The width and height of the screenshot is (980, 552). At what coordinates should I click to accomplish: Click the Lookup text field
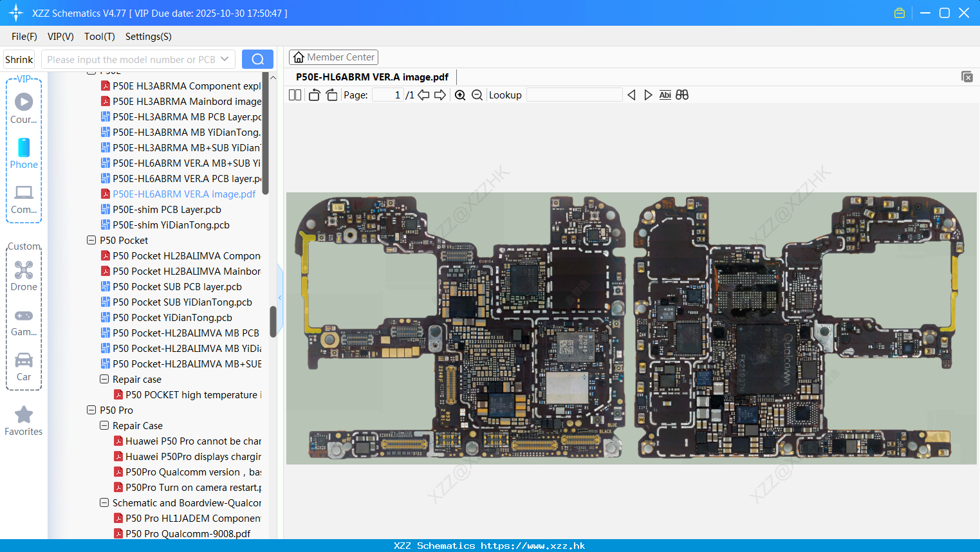(x=575, y=95)
